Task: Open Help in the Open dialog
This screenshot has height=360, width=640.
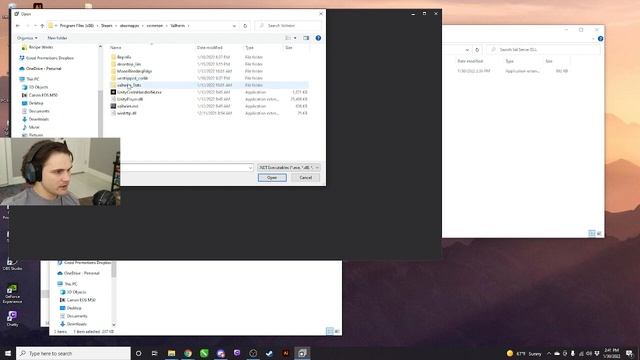Action: click(318, 38)
